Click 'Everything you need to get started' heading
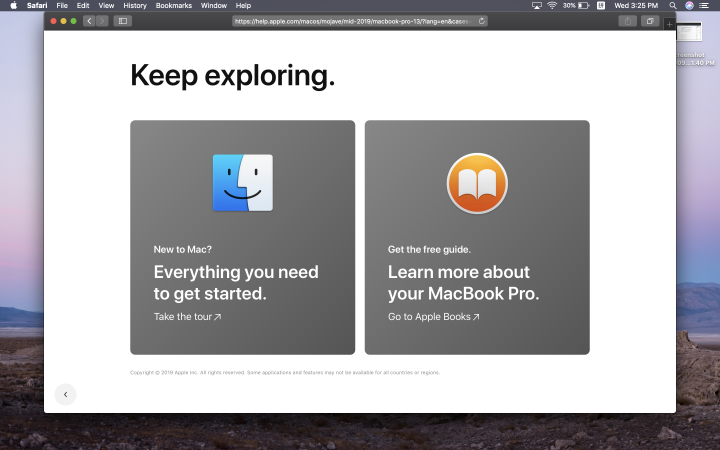The image size is (720, 450). pyautogui.click(x=236, y=282)
